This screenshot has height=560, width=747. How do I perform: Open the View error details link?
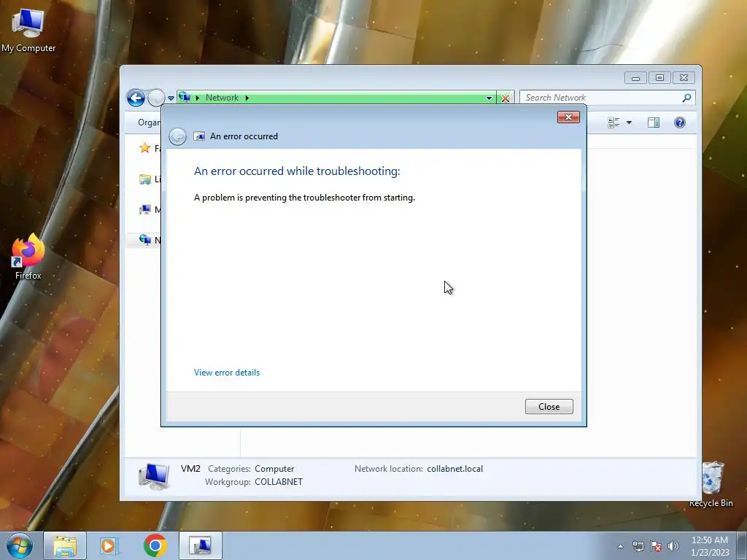227,373
